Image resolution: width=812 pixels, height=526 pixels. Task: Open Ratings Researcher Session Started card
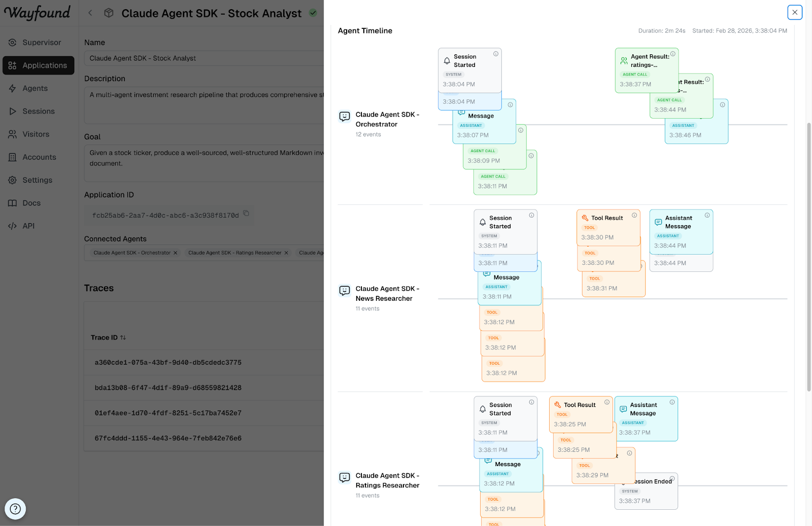coord(505,418)
